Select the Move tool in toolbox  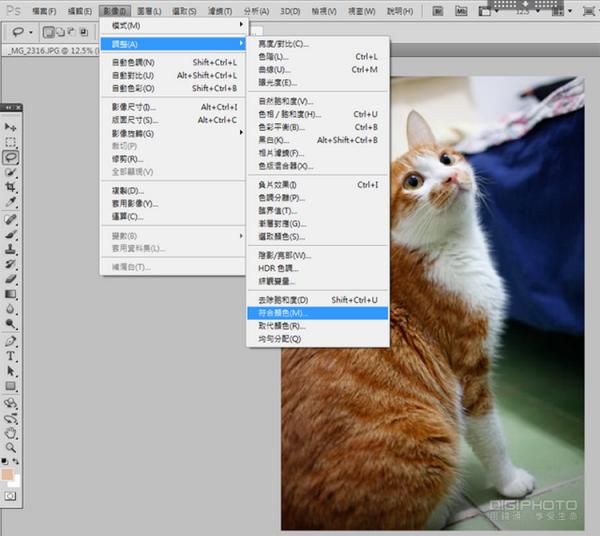pyautogui.click(x=11, y=128)
